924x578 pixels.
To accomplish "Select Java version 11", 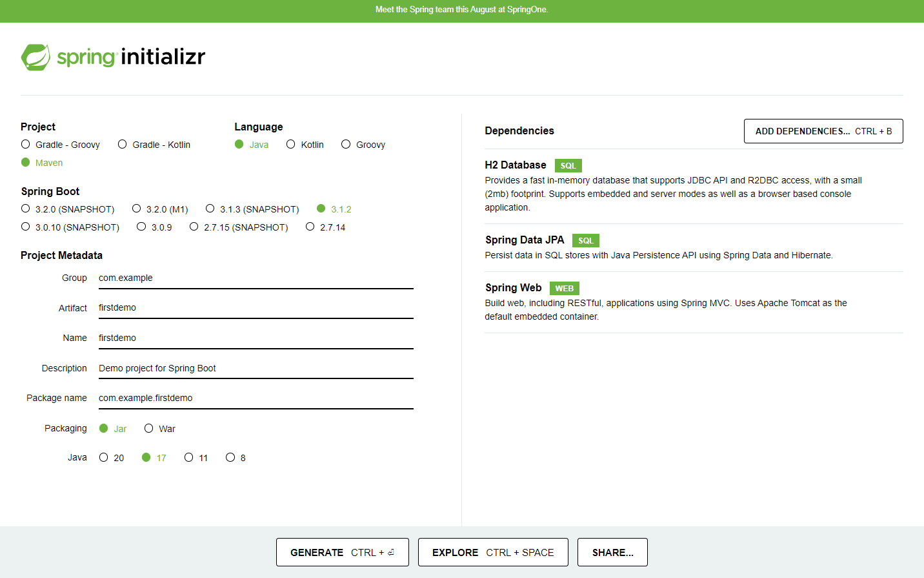I will [x=196, y=458].
